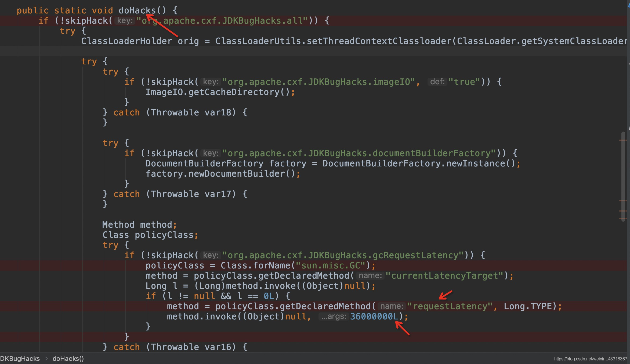Click the "requestLatency" string literal
This screenshot has width=630, height=364.
450,306
